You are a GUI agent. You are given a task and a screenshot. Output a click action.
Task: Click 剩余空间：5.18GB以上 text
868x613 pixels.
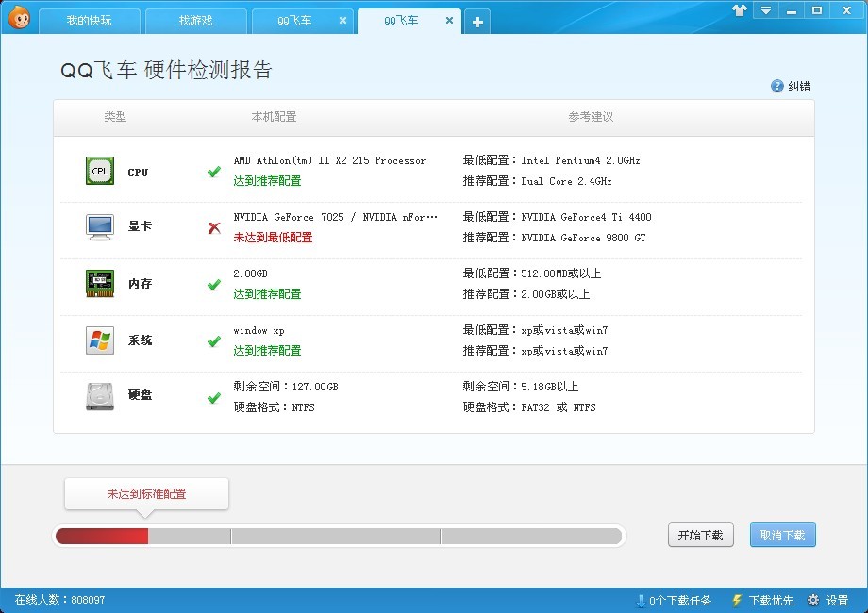tap(521, 387)
